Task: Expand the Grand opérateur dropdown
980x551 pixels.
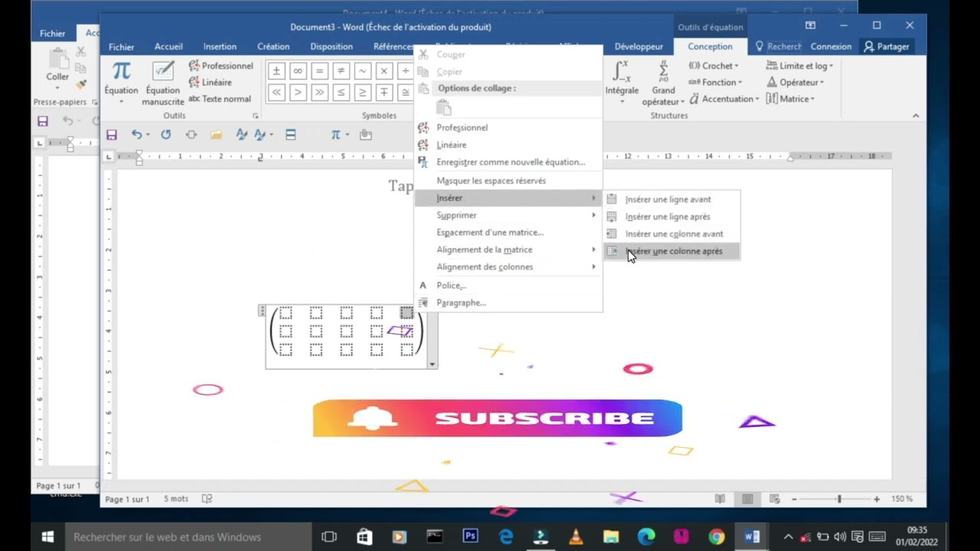Action: tap(663, 83)
